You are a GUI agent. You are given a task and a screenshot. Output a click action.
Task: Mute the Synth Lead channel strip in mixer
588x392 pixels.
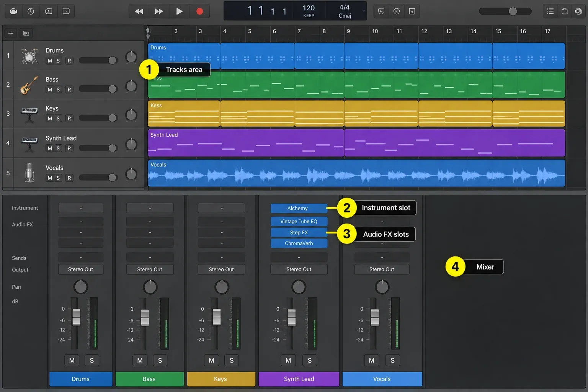(288, 360)
